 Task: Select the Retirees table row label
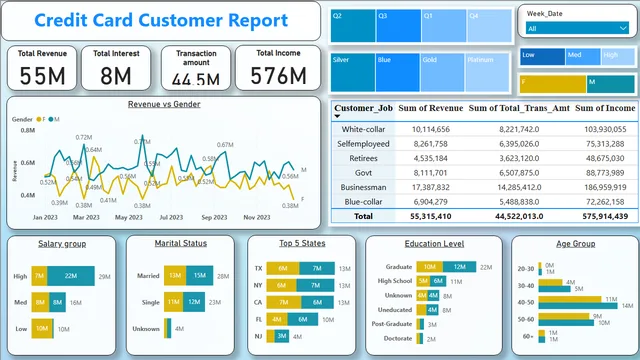[363, 158]
